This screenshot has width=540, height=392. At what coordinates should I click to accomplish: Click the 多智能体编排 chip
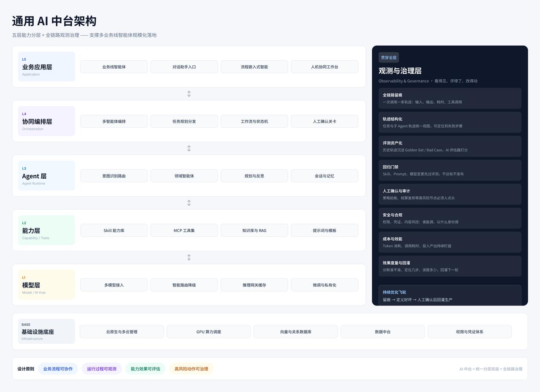coord(114,121)
